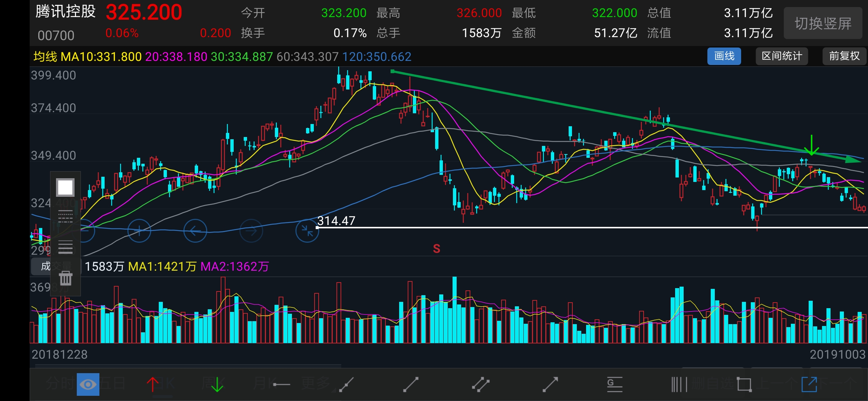Select the red up-arrow marker tool

[152, 384]
